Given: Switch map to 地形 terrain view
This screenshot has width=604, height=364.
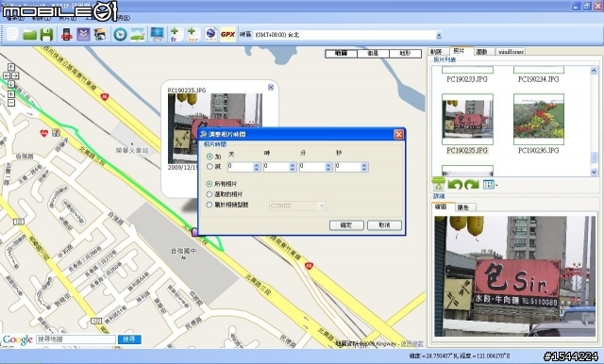Looking at the screenshot, I should [405, 54].
